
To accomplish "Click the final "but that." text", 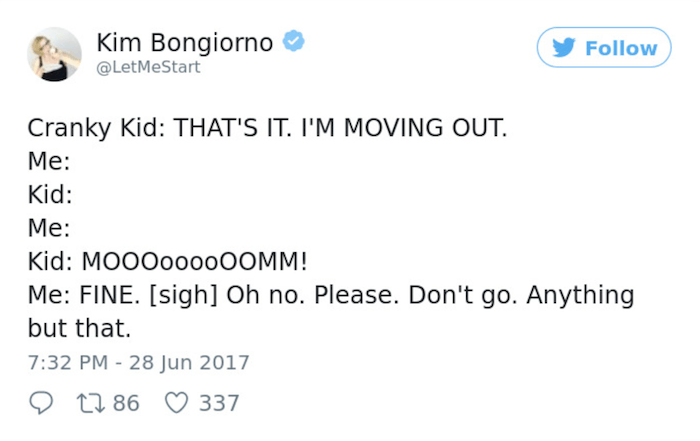I will (x=80, y=329).
